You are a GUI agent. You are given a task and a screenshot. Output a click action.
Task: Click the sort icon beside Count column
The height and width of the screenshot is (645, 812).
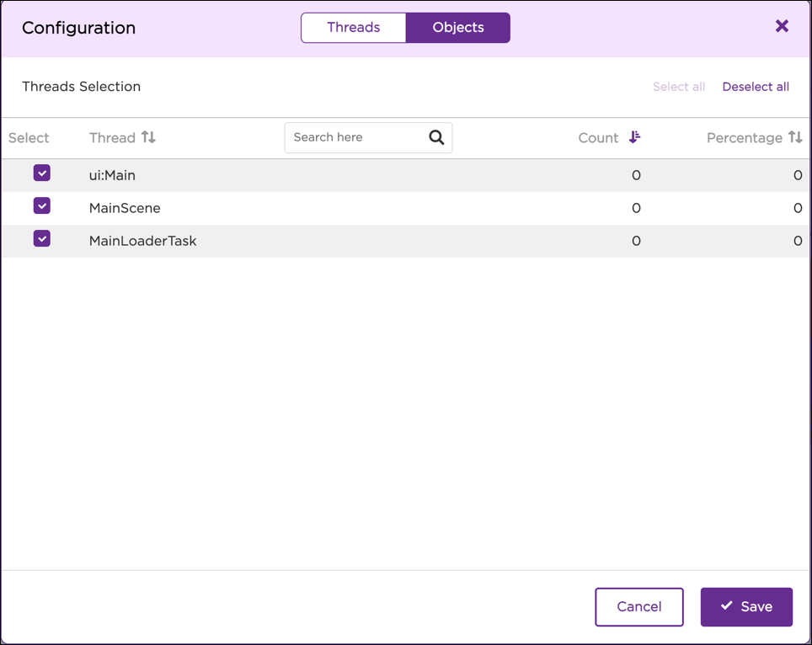click(634, 137)
